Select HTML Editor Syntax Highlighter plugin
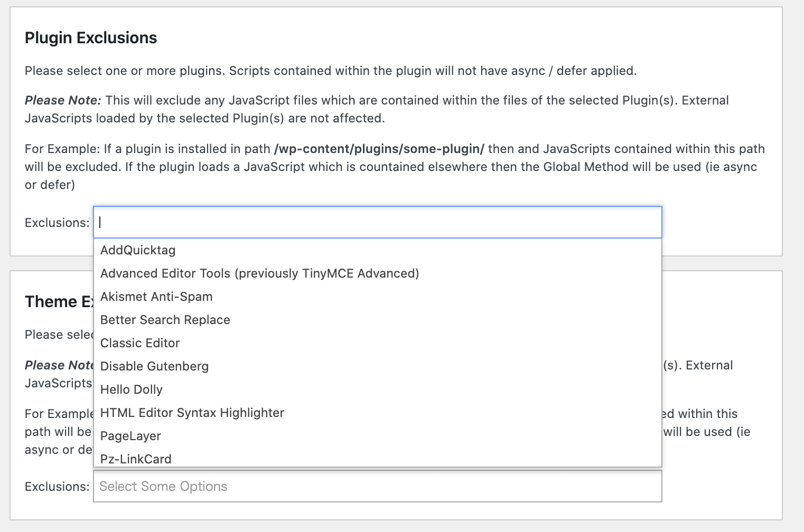This screenshot has width=804, height=532. [x=192, y=413]
